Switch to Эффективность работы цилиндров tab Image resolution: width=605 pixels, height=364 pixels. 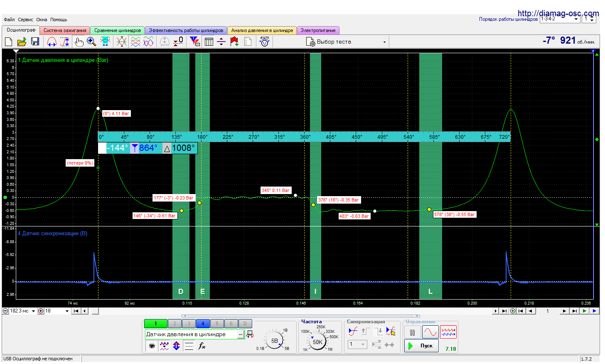(186, 30)
